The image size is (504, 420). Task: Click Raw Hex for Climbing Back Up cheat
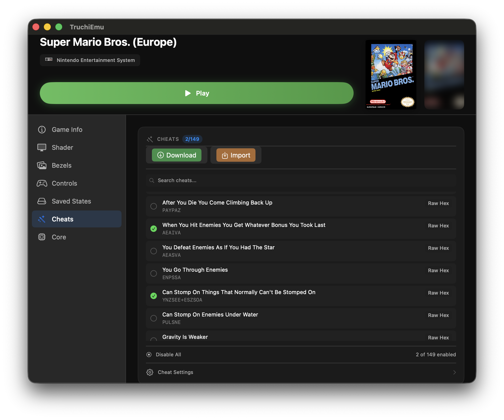(x=438, y=203)
